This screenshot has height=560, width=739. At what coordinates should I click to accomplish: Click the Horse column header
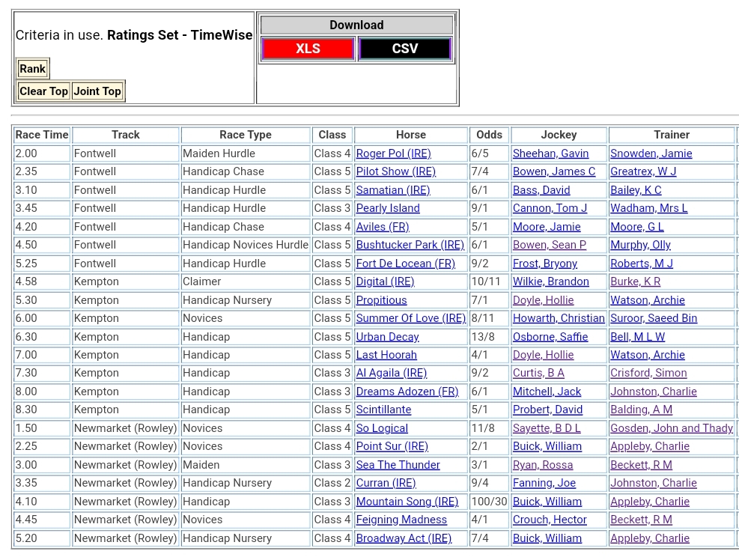click(x=410, y=135)
